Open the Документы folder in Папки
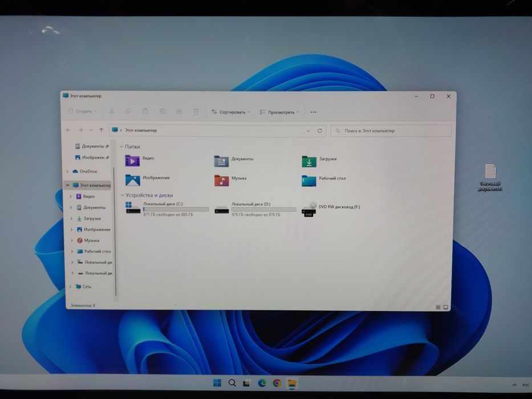The width and height of the screenshot is (532, 399). (x=234, y=161)
